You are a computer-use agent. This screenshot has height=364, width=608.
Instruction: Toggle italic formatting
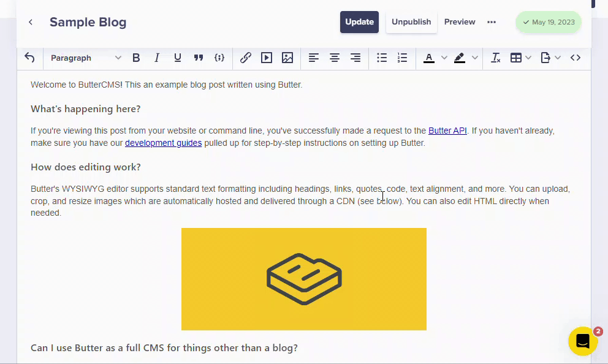coord(157,58)
